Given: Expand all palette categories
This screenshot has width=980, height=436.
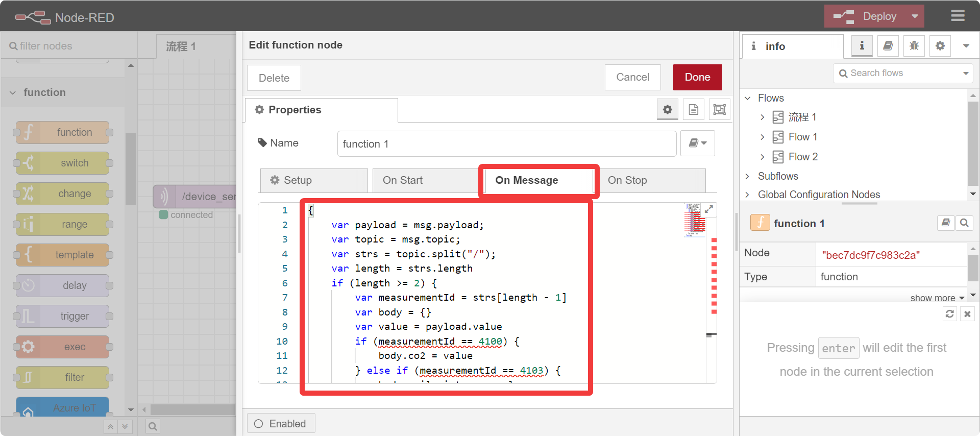Looking at the screenshot, I should tap(125, 426).
